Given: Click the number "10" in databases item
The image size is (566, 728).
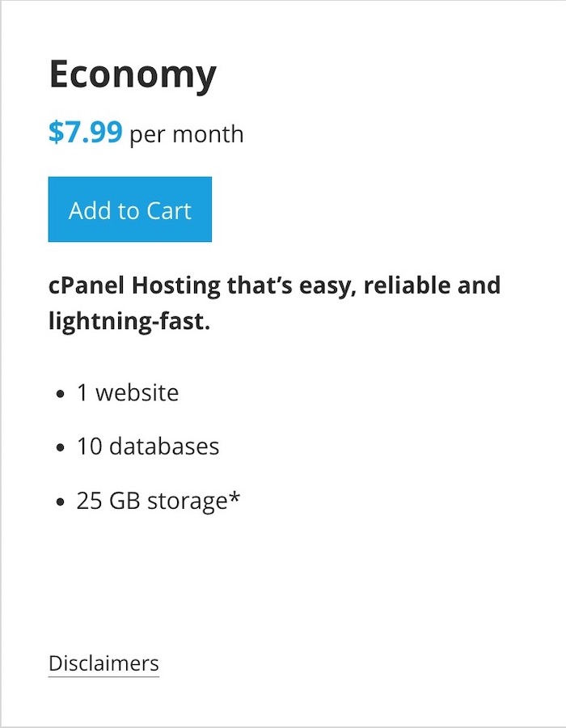Looking at the screenshot, I should pyautogui.click(x=89, y=447).
